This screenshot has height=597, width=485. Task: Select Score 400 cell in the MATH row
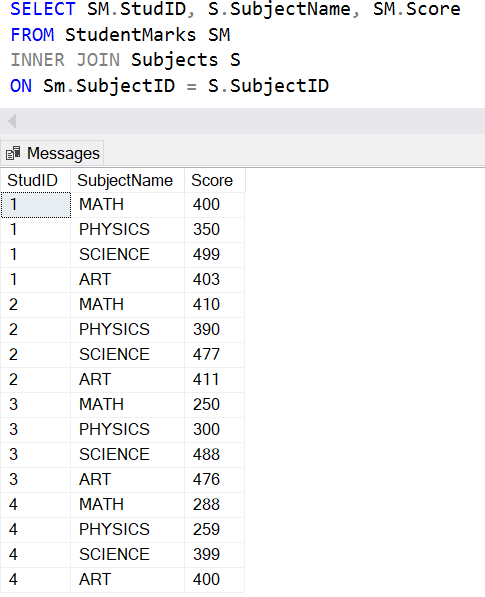(x=214, y=205)
